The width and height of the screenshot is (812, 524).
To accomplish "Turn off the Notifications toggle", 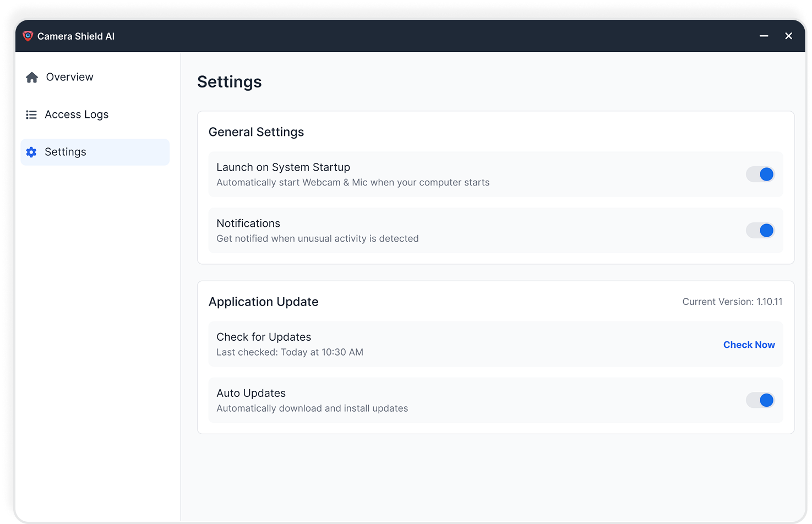I will click(x=760, y=230).
